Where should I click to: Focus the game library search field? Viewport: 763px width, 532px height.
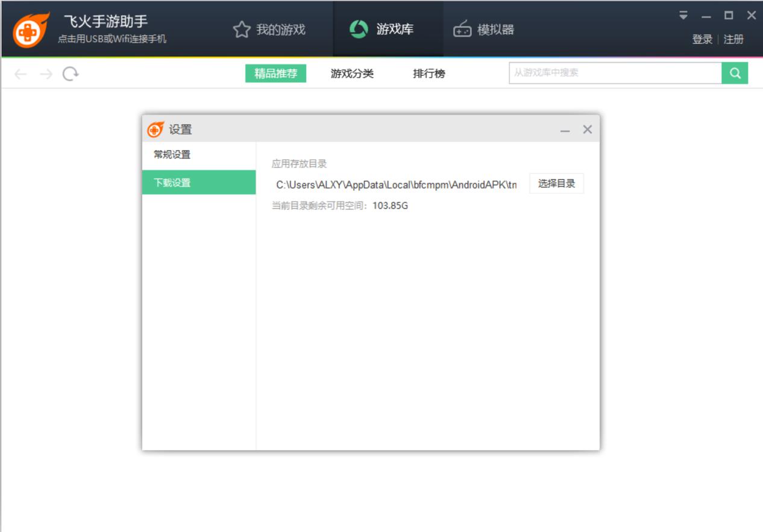[x=615, y=73]
